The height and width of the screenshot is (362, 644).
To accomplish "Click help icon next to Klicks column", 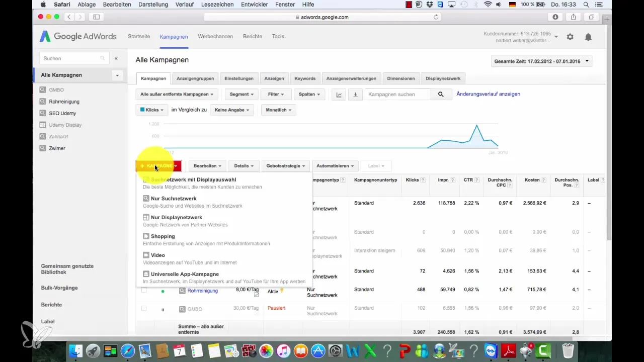I will coord(423,180).
